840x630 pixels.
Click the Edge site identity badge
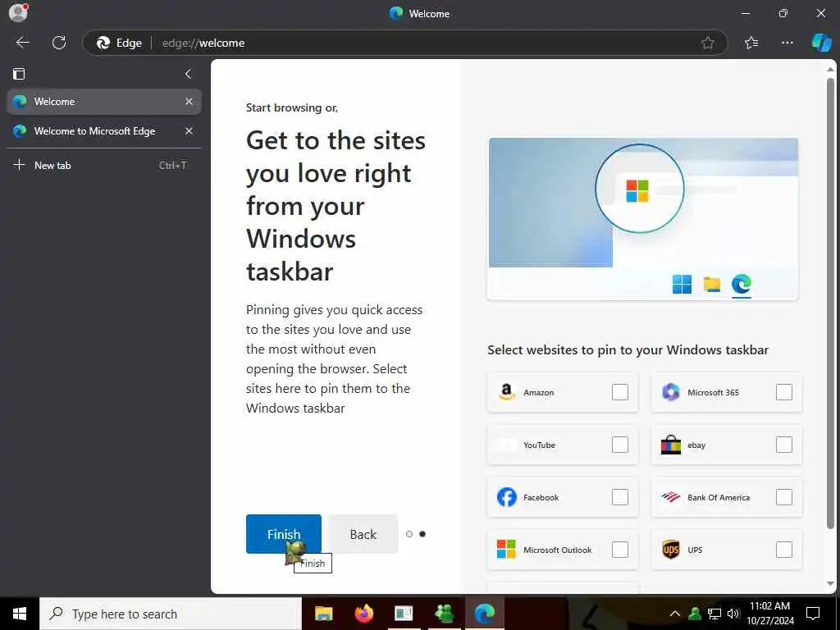point(119,43)
